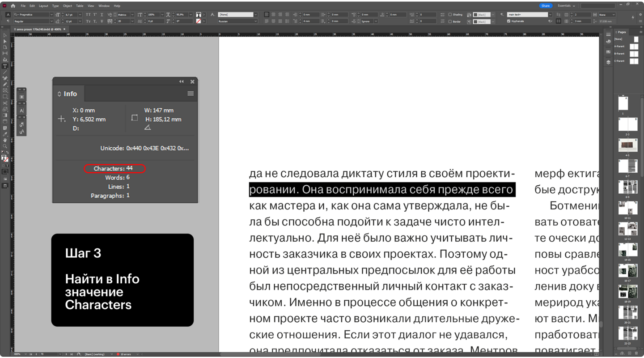This screenshot has height=358, width=644.
Task: Uncheck the Hyphenate checkbox
Action: tap(508, 21)
